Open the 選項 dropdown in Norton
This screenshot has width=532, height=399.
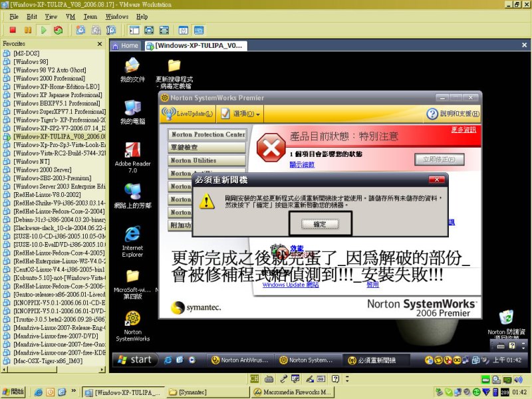(x=240, y=114)
